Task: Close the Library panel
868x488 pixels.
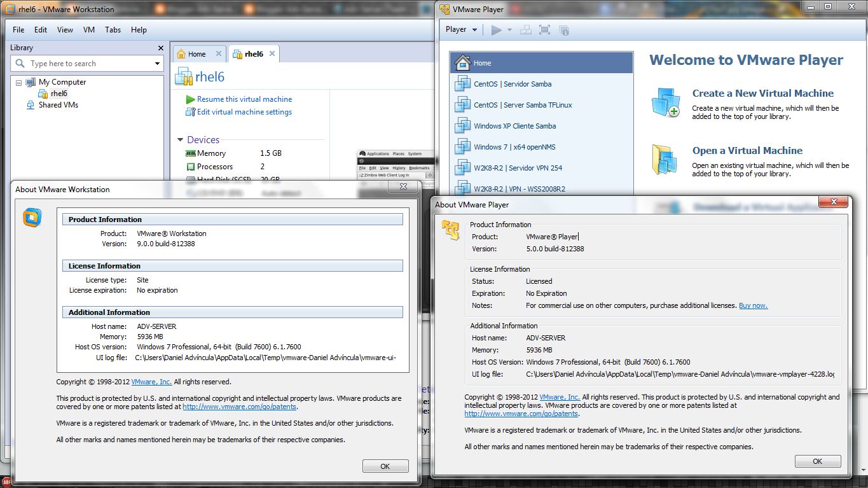Action: coord(161,48)
